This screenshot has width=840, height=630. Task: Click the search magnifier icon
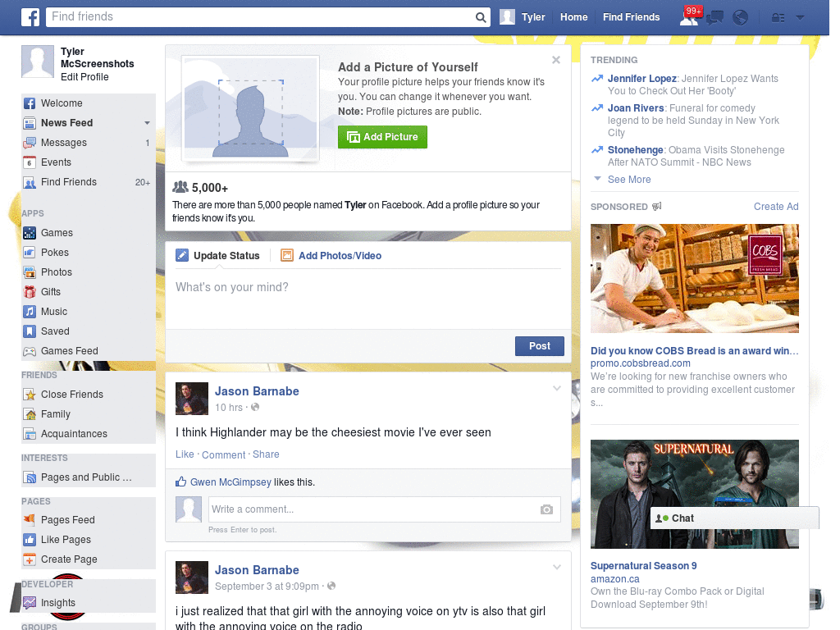[481, 17]
